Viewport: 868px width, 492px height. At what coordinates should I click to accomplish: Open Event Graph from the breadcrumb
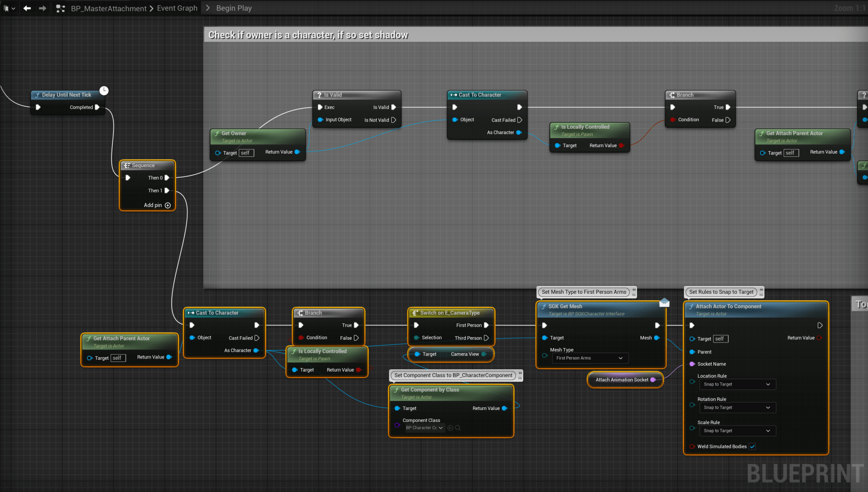(177, 8)
